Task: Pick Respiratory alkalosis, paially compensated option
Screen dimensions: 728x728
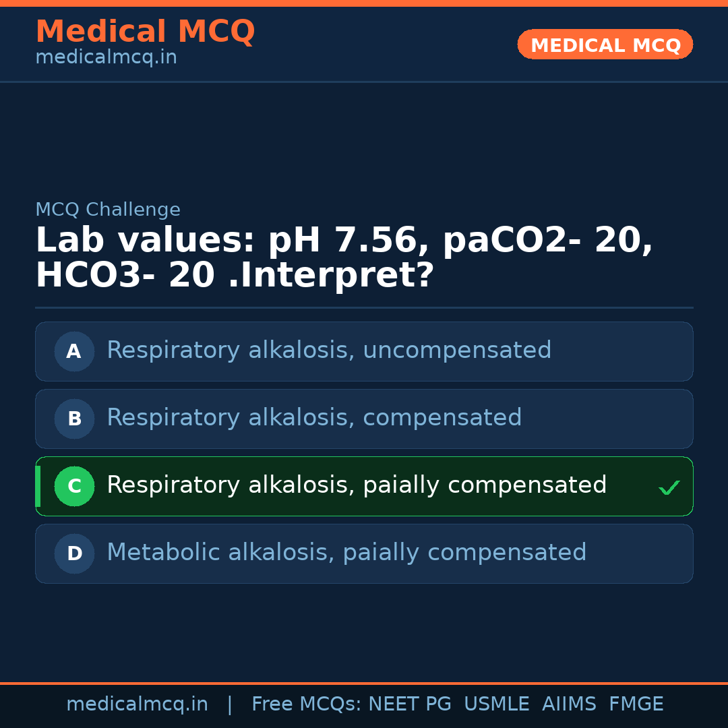Action: click(357, 486)
